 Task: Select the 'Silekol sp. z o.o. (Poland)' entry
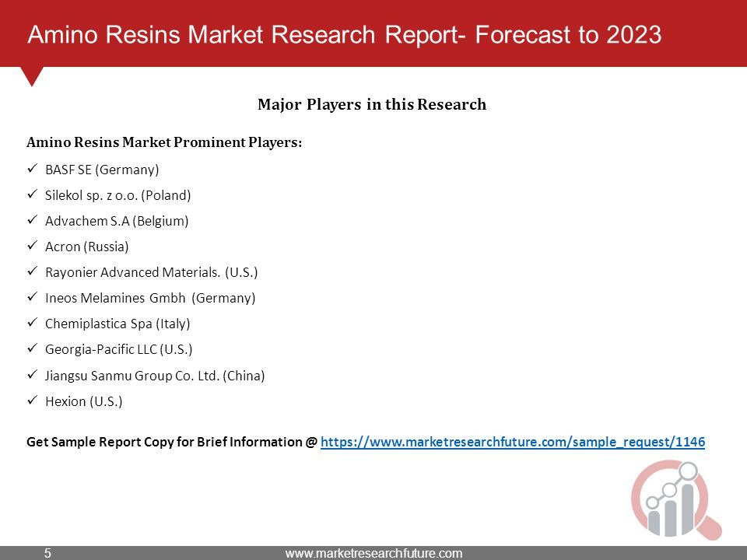point(117,195)
